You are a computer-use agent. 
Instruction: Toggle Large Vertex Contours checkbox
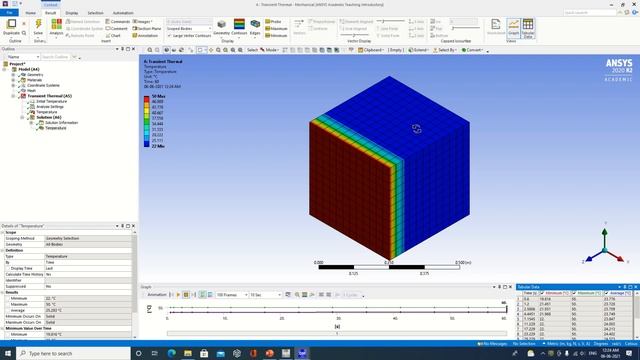pos(169,36)
